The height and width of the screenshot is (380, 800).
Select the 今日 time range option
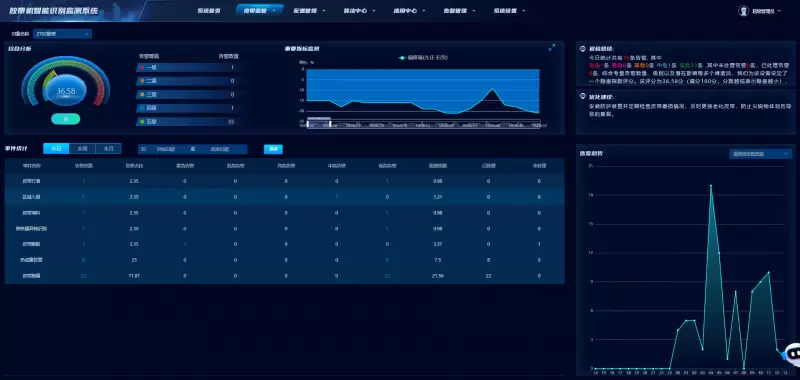pos(56,149)
